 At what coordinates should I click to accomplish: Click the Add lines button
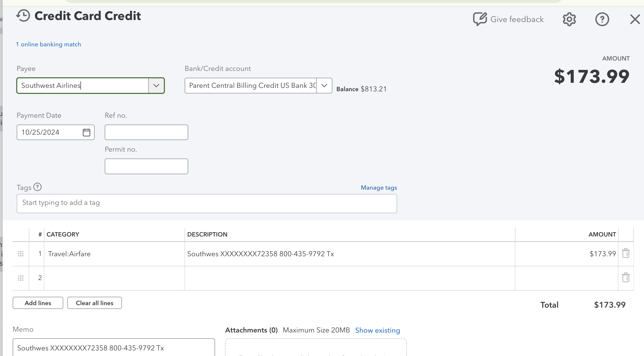coord(38,303)
